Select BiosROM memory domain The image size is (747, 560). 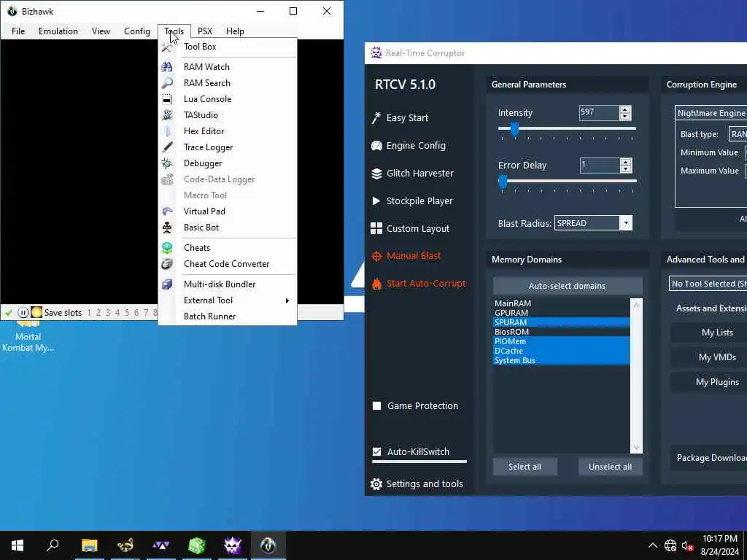pyautogui.click(x=562, y=332)
